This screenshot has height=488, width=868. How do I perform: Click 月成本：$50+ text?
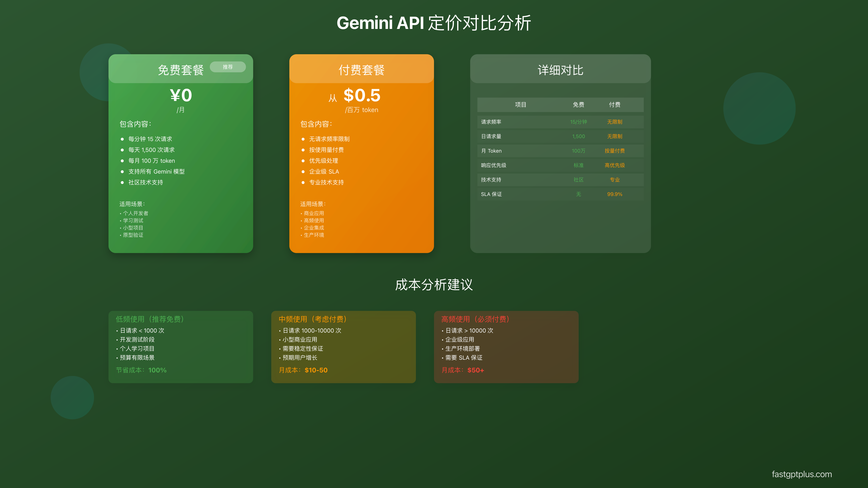point(463,370)
